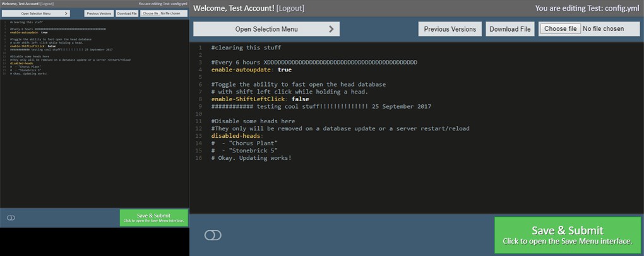
Task: Click the chevron arrow on small Open Selection Menu
Action: [x=66, y=13]
